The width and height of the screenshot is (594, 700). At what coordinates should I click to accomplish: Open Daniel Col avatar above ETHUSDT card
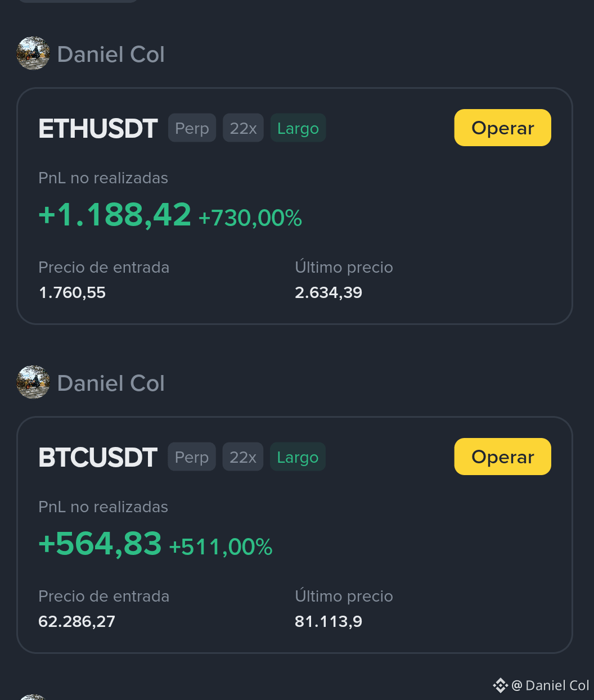click(x=33, y=53)
